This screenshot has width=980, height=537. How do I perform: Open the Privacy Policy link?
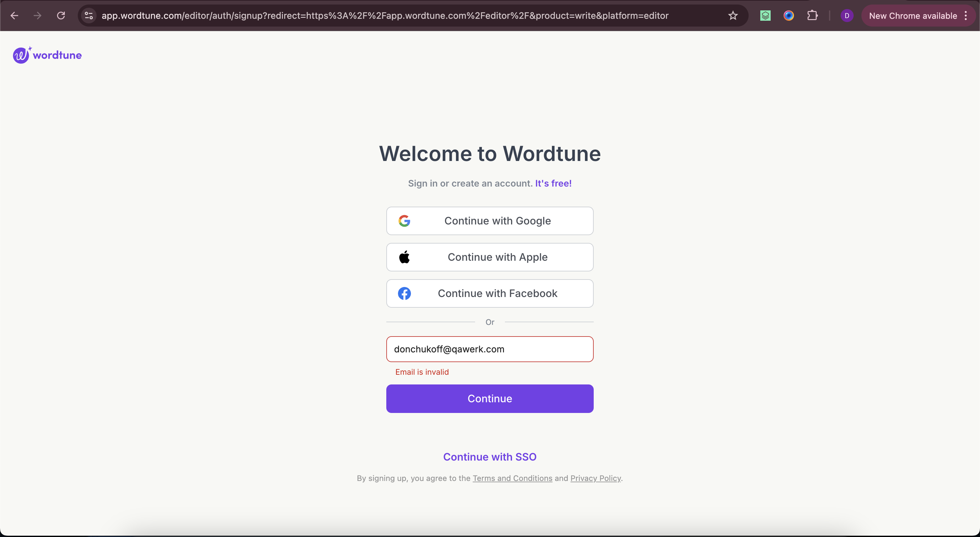tap(595, 478)
